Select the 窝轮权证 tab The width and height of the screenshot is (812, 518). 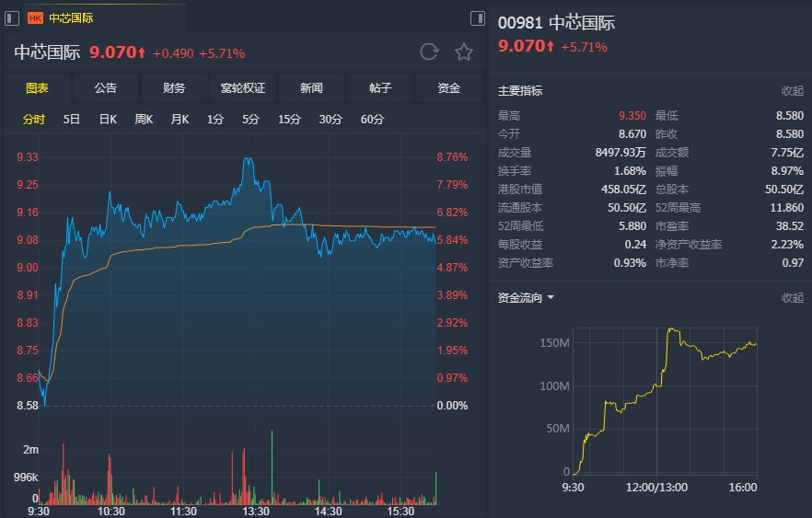coord(242,88)
